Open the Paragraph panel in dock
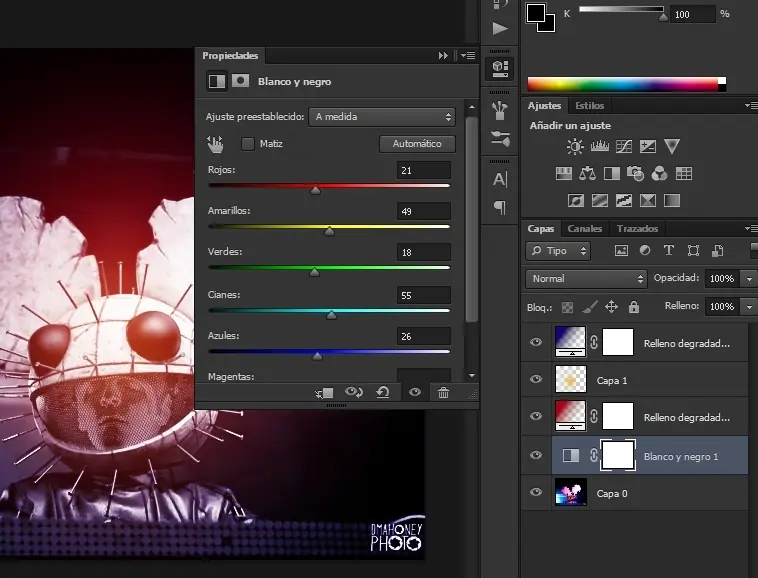 pyautogui.click(x=500, y=208)
